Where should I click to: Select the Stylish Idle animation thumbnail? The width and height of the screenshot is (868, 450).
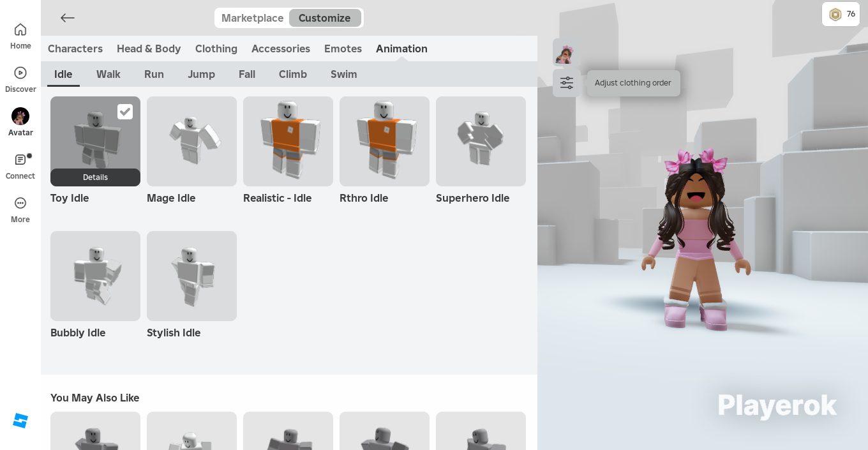coord(191,276)
